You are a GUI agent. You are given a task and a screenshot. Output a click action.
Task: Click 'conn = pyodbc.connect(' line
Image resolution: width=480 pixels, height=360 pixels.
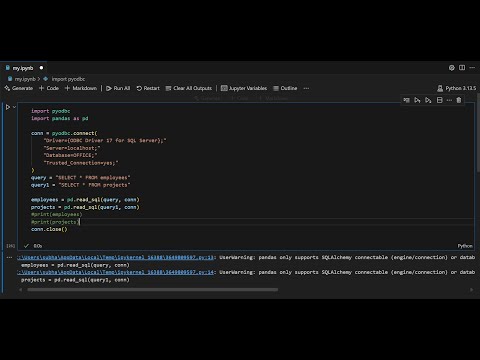pos(64,133)
